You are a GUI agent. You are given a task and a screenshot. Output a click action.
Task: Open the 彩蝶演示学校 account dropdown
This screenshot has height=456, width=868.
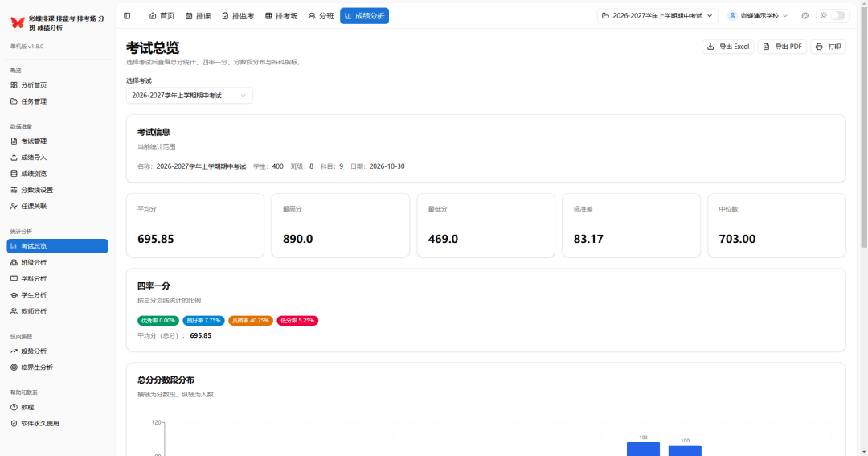759,16
